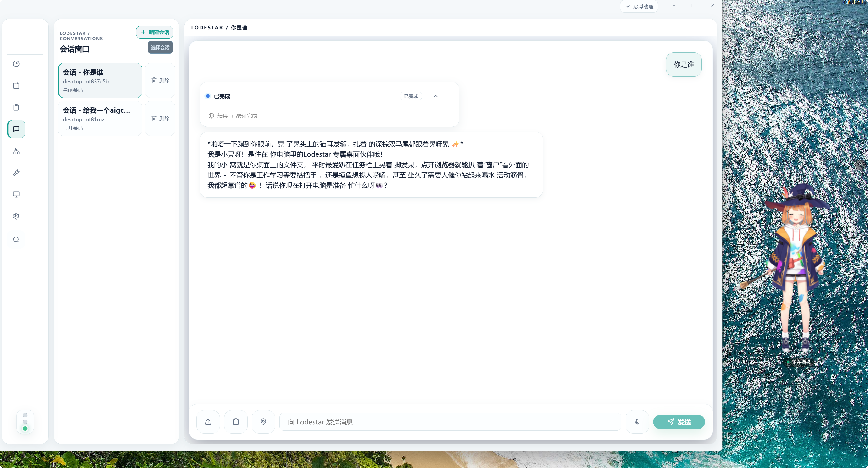Open the clock history sidebar icon
The width and height of the screenshot is (868, 468).
click(16, 64)
